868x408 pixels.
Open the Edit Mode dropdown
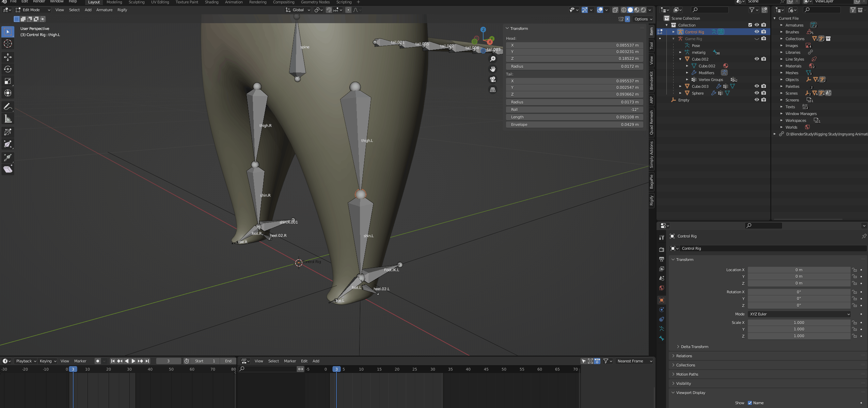click(33, 10)
